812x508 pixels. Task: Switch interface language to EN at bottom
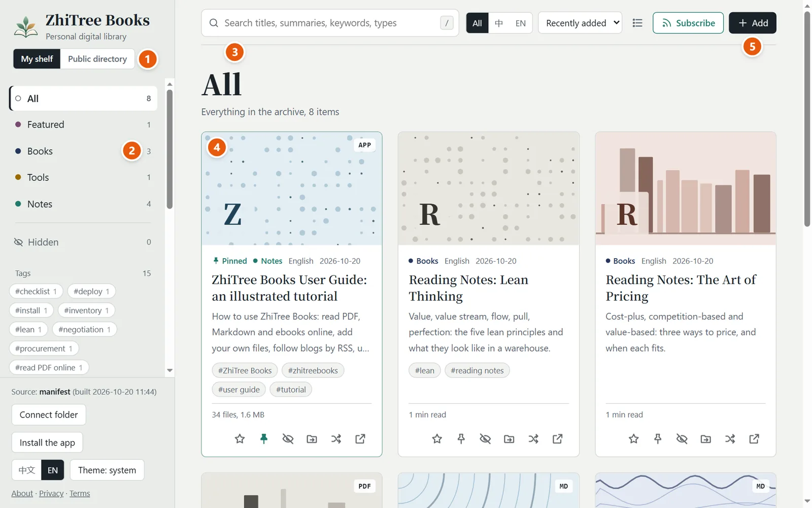click(53, 470)
